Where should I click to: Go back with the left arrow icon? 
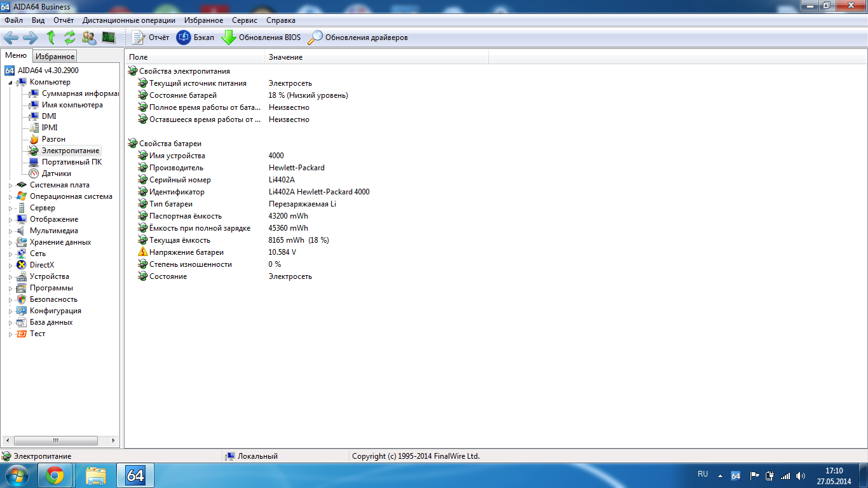[11, 37]
